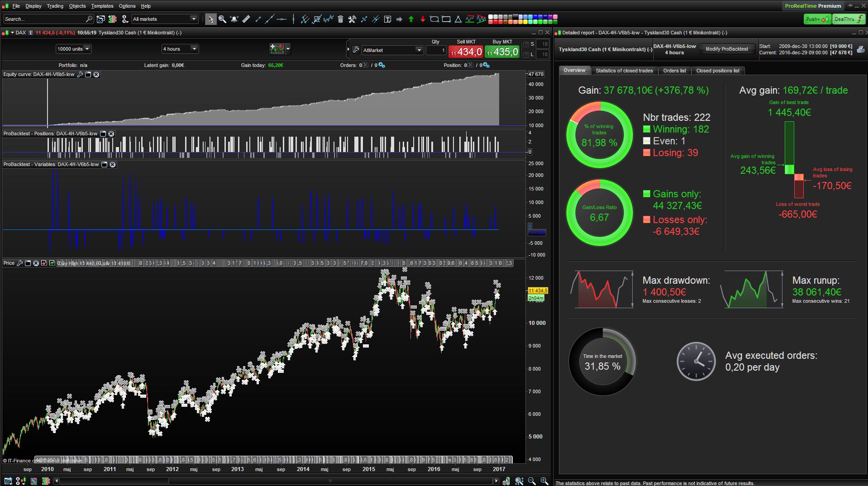868x486 pixels.
Task: Open the Objects menu
Action: [77, 6]
